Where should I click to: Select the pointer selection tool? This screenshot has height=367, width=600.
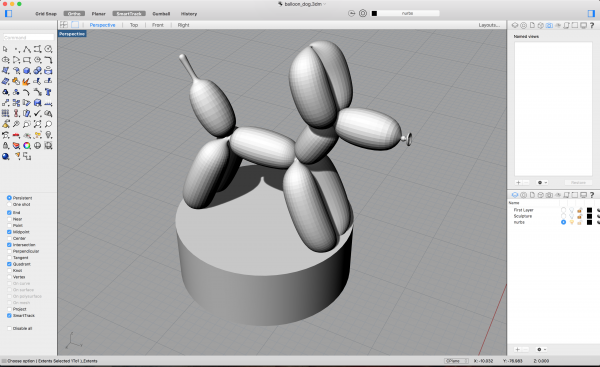[5, 49]
